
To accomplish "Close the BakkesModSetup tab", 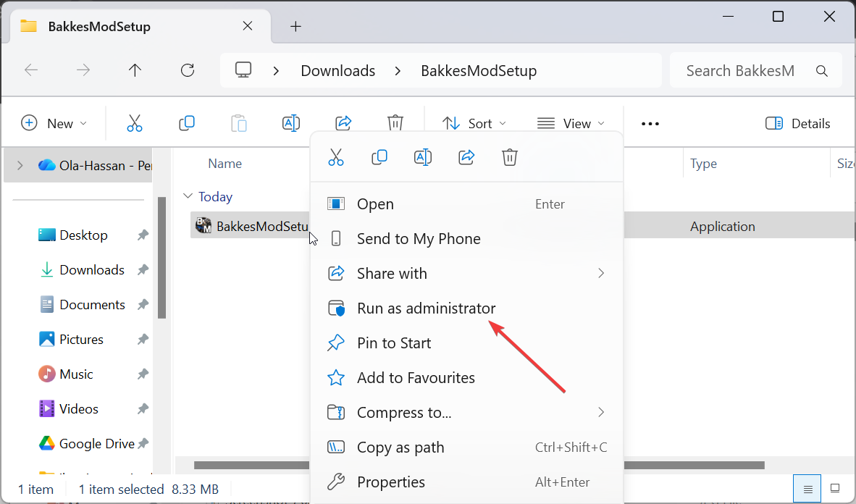I will (x=247, y=25).
